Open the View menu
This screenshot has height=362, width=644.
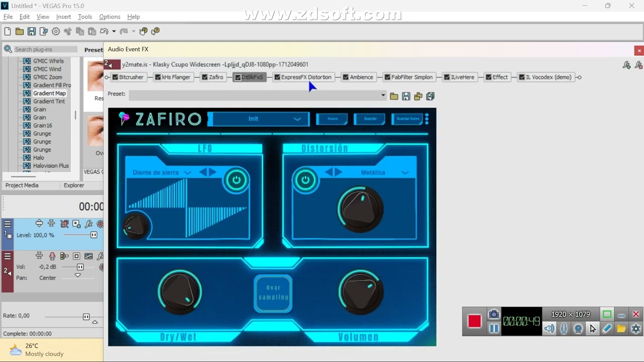(x=43, y=17)
